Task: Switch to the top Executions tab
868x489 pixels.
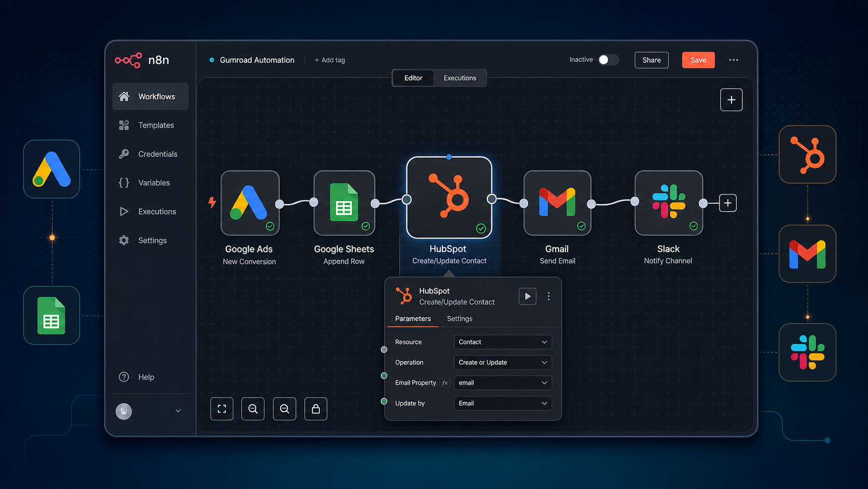Action: 460,78
